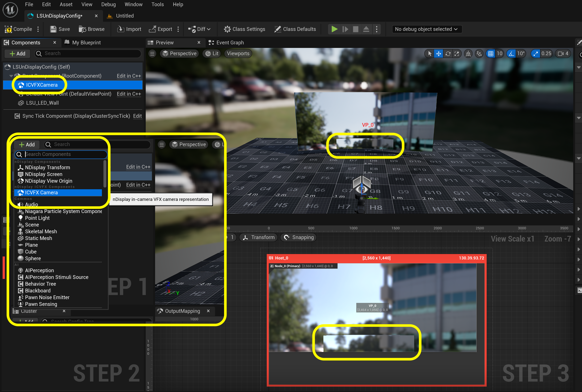
Task: Toggle world/local coordinate system icon
Action: [468, 54]
